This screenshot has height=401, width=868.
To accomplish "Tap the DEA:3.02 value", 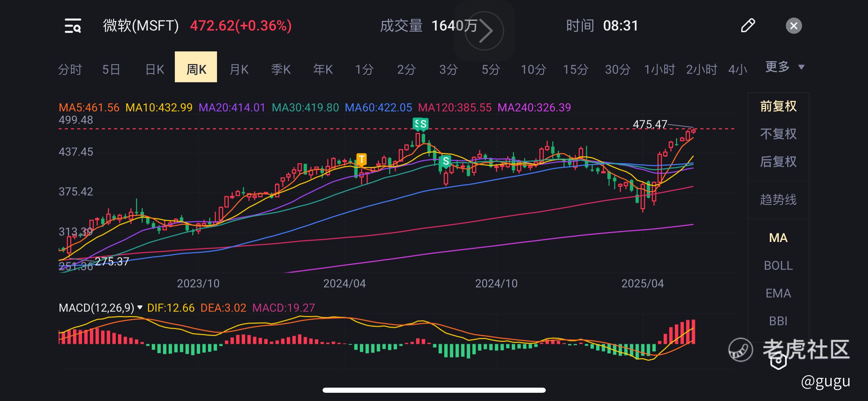I will click(x=223, y=308).
